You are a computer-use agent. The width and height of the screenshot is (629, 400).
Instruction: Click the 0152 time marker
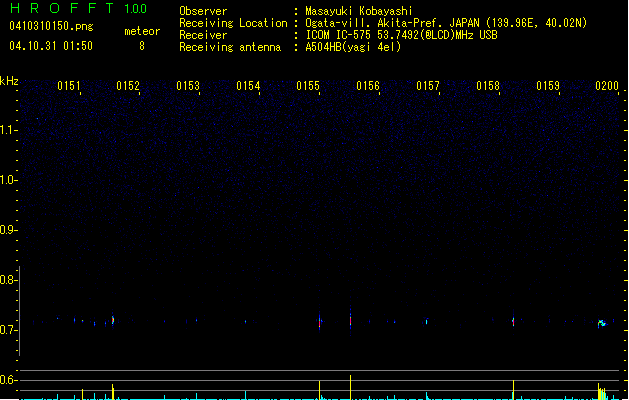[x=128, y=86]
